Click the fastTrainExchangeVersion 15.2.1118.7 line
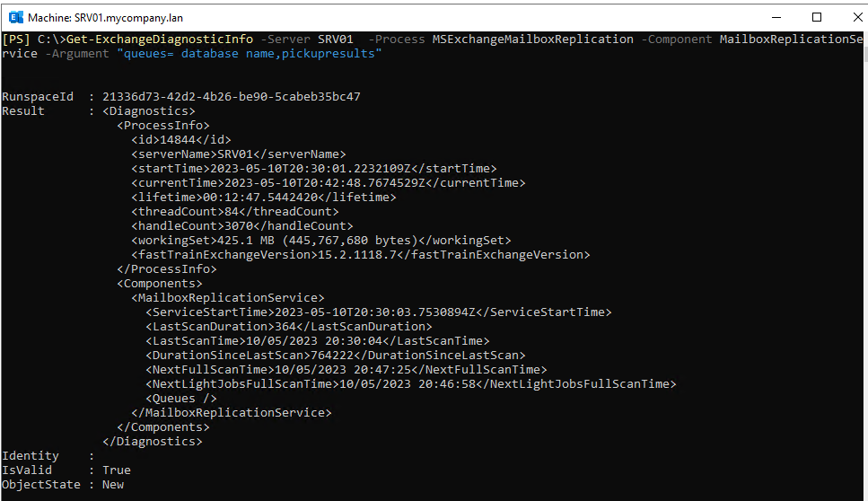The height and width of the screenshot is (501, 868). coord(360,255)
